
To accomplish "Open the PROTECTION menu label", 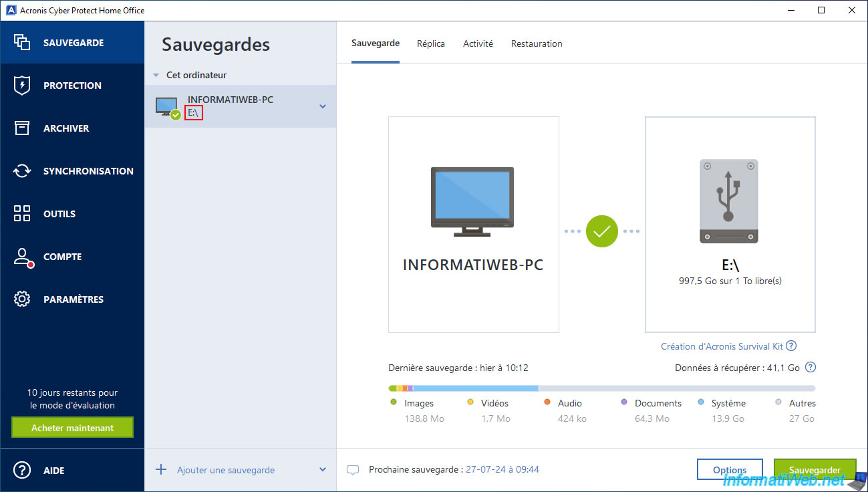I will point(72,86).
